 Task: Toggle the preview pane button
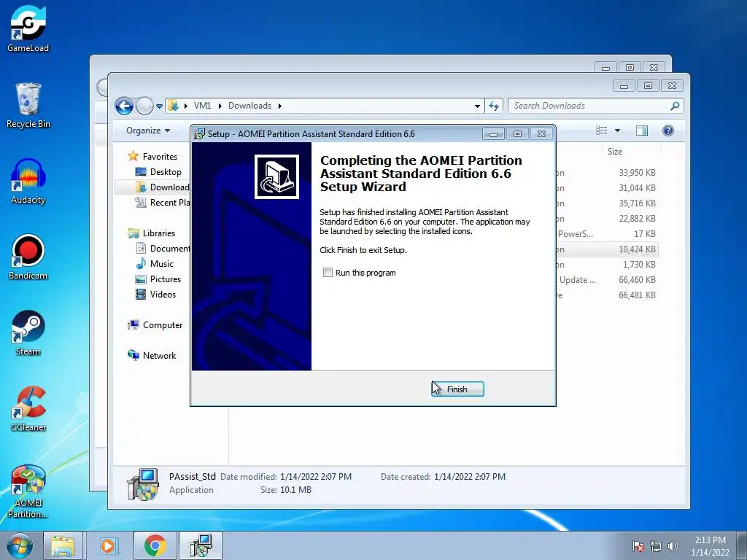click(642, 131)
